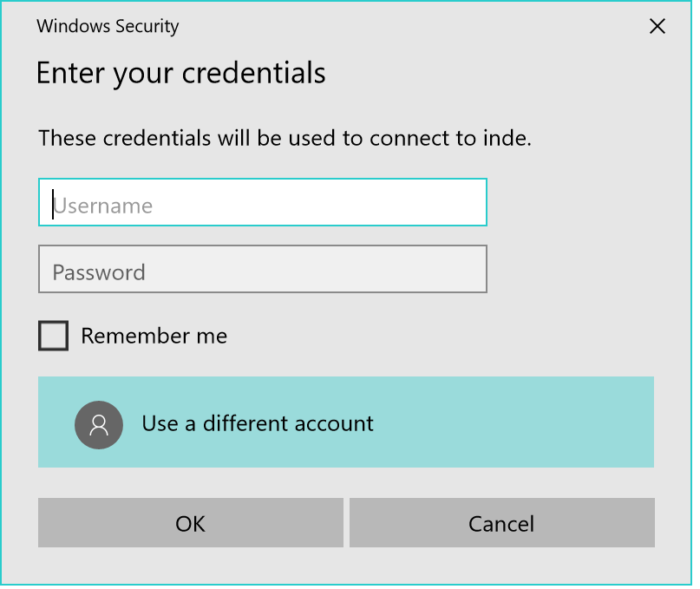Click the Windows Security title text
This screenshot has height=589, width=700.
[108, 26]
